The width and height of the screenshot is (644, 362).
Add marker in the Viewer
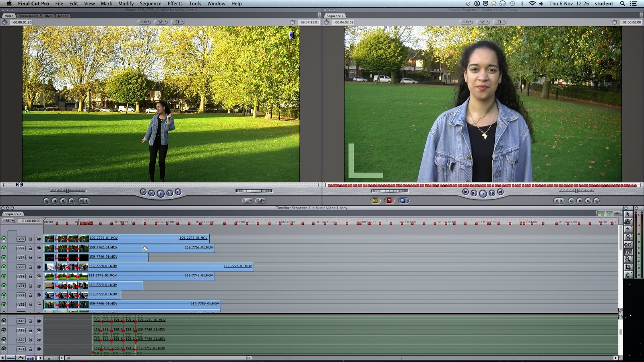click(72, 201)
